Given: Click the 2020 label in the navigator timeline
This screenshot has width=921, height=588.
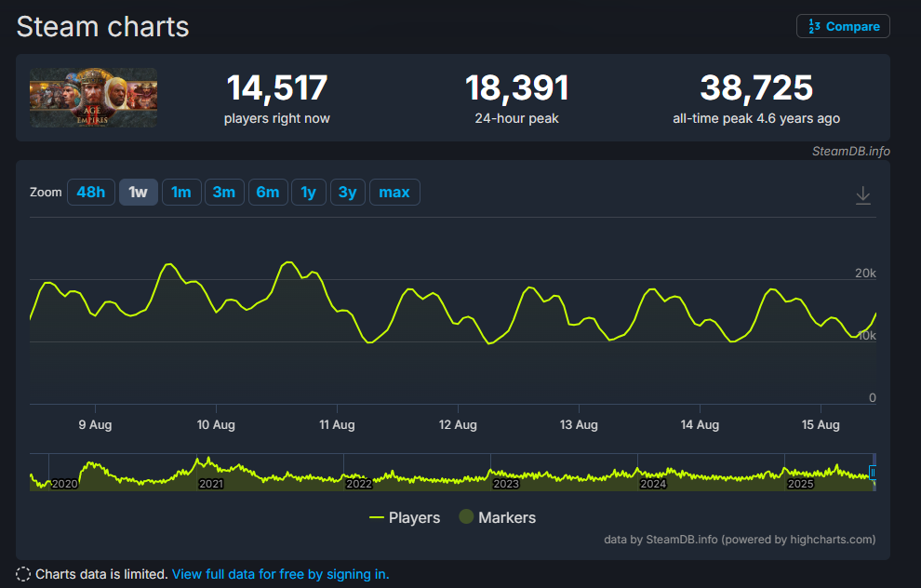Looking at the screenshot, I should coord(64,484).
